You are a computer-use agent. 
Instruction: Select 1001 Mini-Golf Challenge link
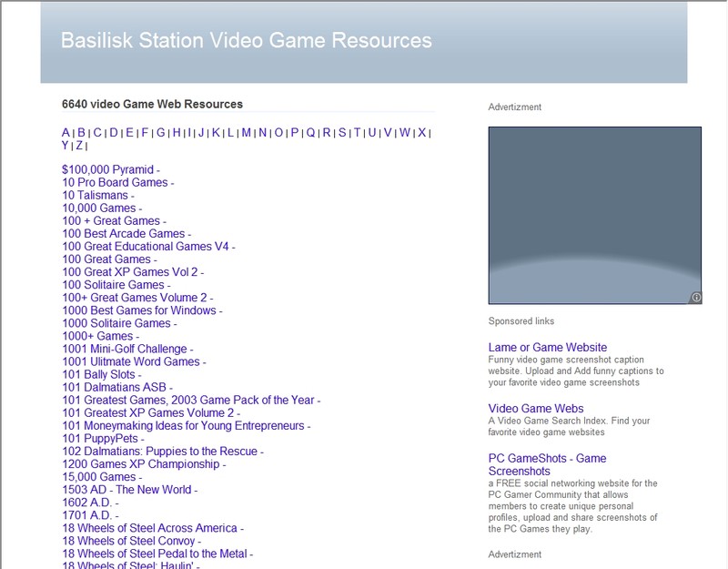[x=124, y=349]
